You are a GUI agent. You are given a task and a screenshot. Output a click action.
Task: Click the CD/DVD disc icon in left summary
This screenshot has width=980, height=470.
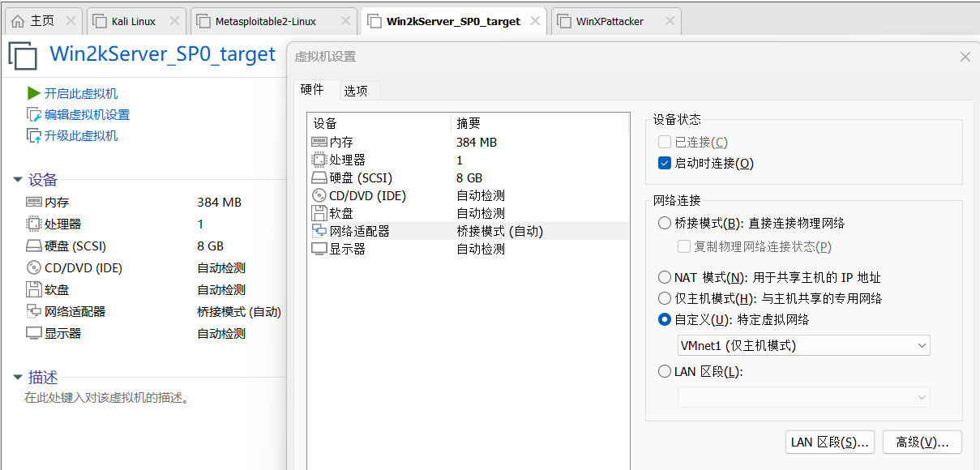point(33,267)
